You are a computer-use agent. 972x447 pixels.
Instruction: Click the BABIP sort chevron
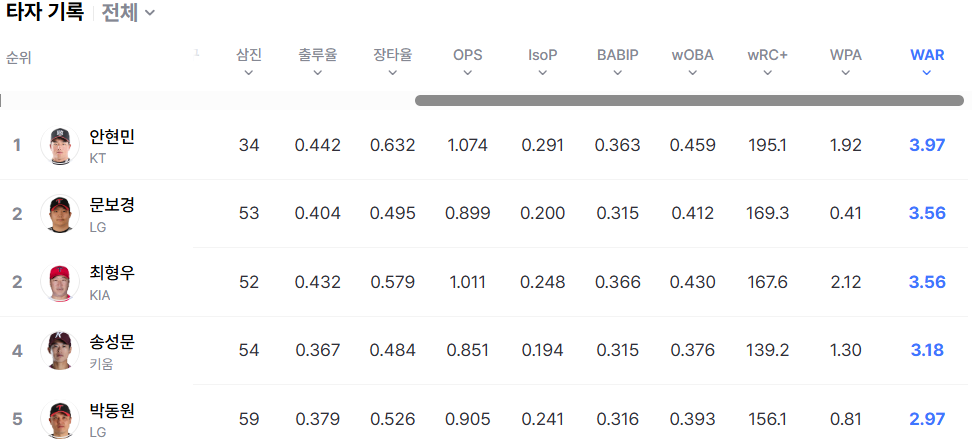(x=618, y=72)
